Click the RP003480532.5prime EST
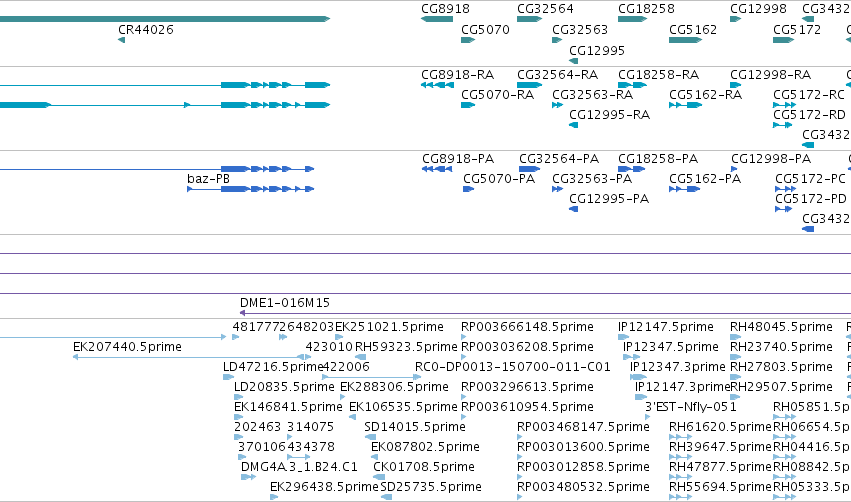 tap(520, 497)
